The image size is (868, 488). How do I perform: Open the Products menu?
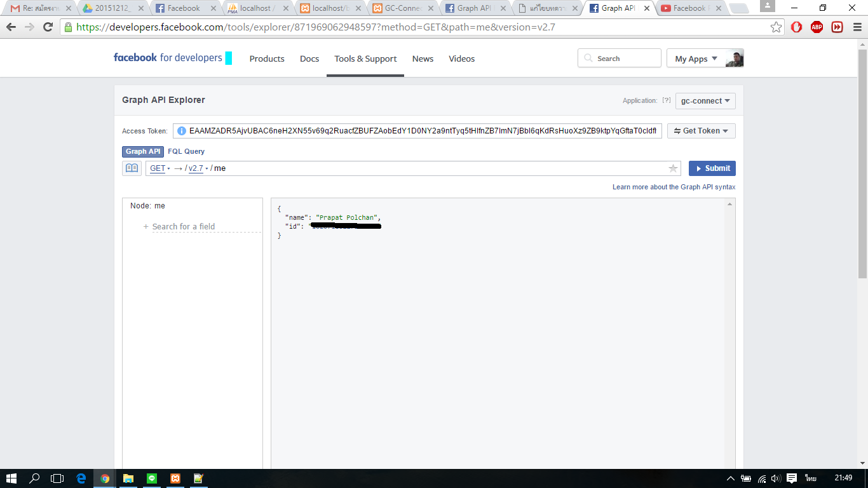(x=267, y=58)
